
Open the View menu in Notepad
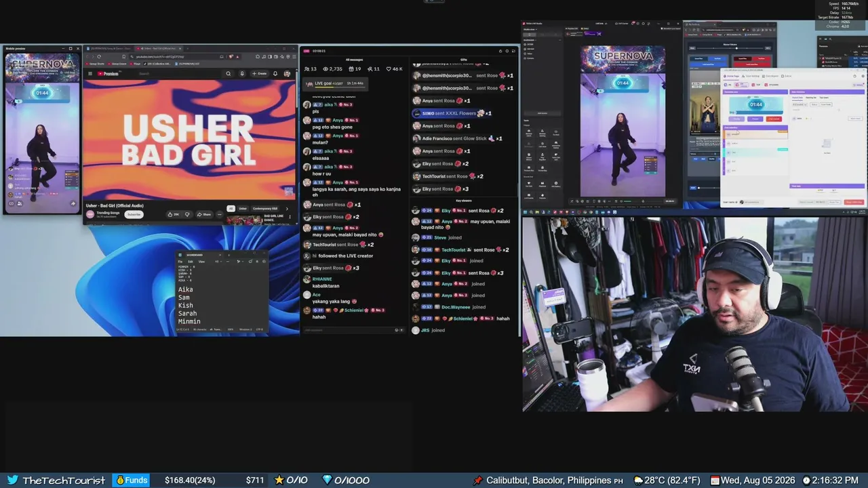(x=201, y=261)
